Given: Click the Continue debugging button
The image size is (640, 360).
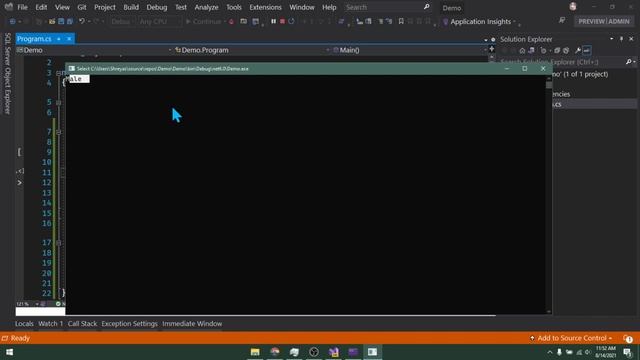Looking at the screenshot, I should [x=203, y=21].
